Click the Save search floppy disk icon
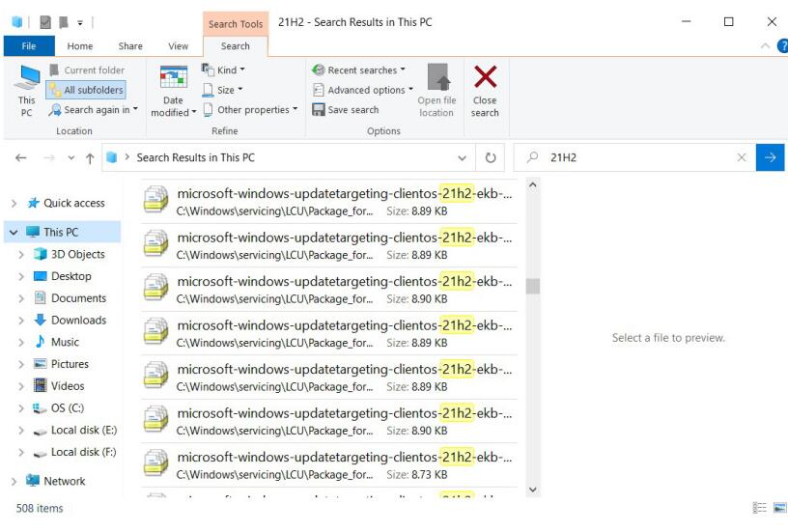788x532 pixels. pos(318,109)
